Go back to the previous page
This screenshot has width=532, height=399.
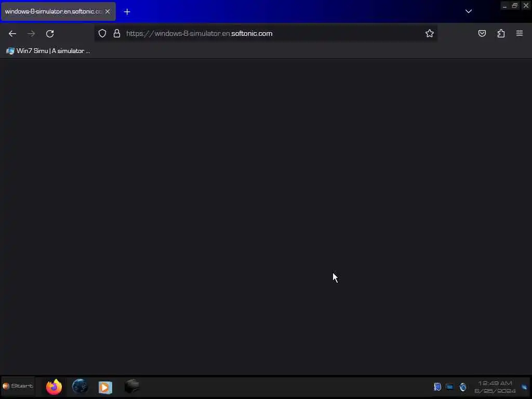click(x=12, y=34)
